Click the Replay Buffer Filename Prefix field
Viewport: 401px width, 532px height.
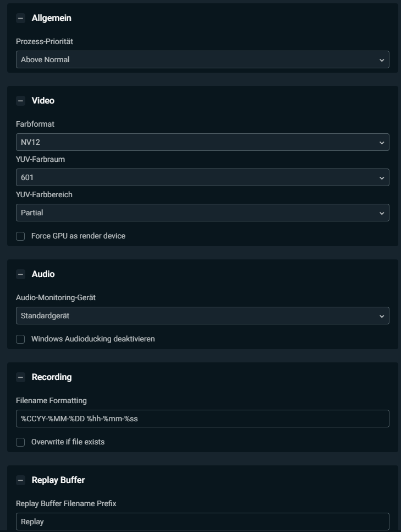click(x=202, y=522)
